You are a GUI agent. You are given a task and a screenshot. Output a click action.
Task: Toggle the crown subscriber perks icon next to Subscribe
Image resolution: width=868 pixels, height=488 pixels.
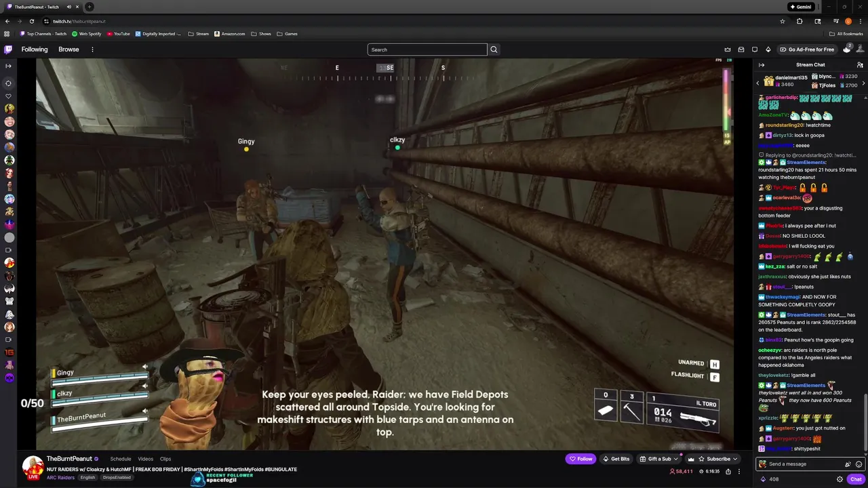click(x=691, y=459)
